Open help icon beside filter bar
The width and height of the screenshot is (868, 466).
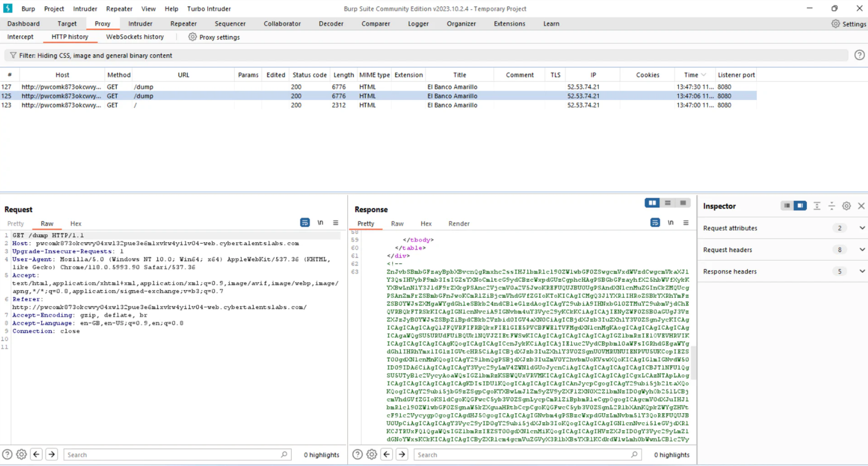pos(859,55)
